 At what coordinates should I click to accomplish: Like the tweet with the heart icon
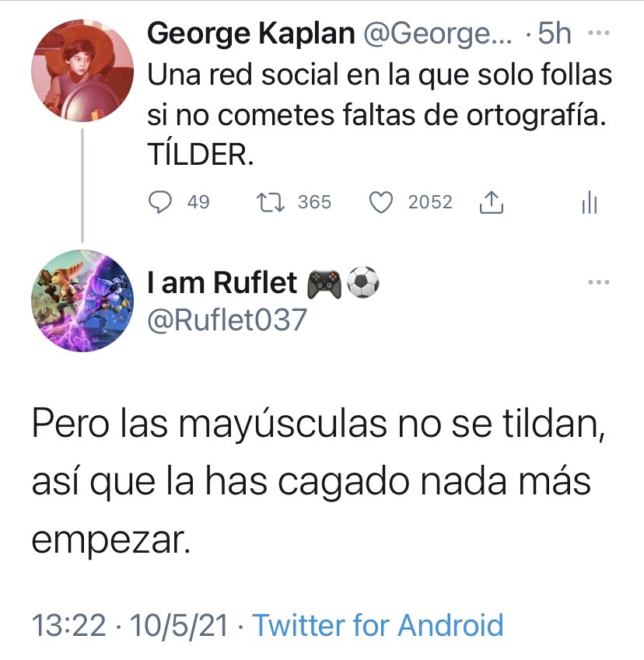(x=380, y=203)
